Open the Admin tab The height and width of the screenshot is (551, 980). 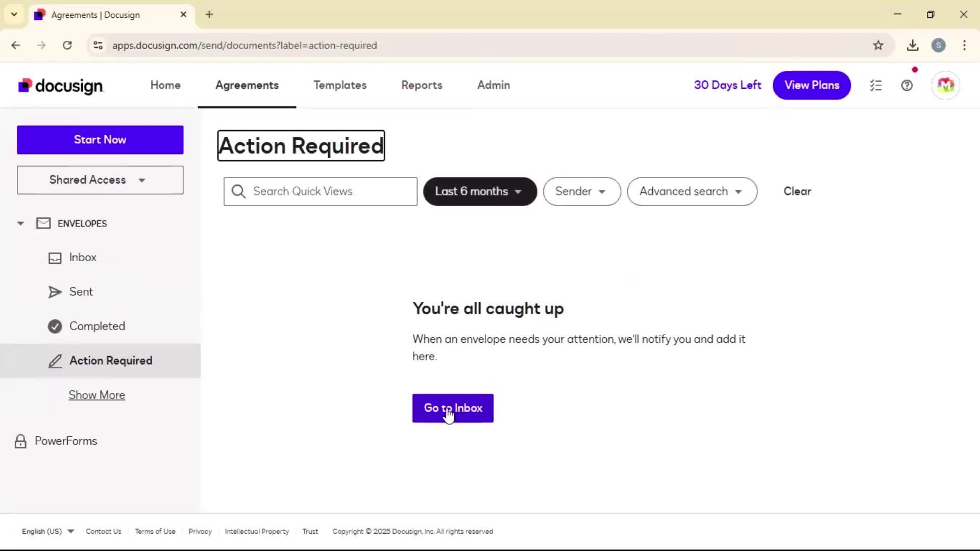tap(494, 85)
